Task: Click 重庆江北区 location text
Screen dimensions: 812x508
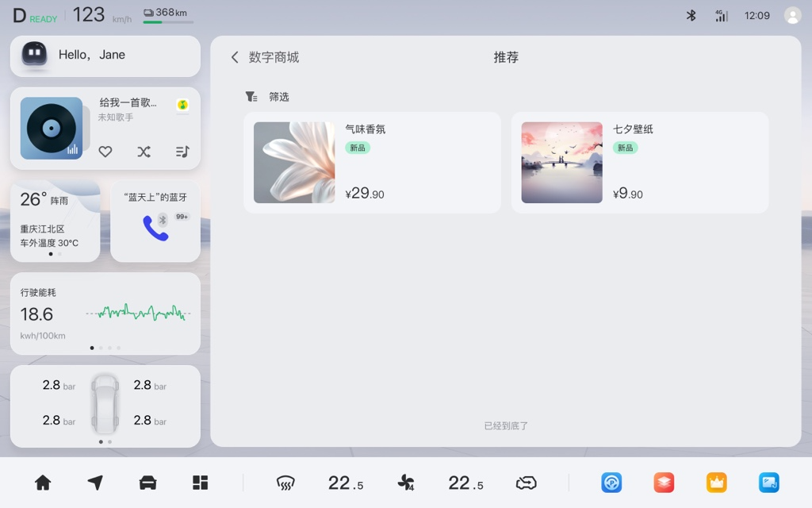Action: coord(43,229)
